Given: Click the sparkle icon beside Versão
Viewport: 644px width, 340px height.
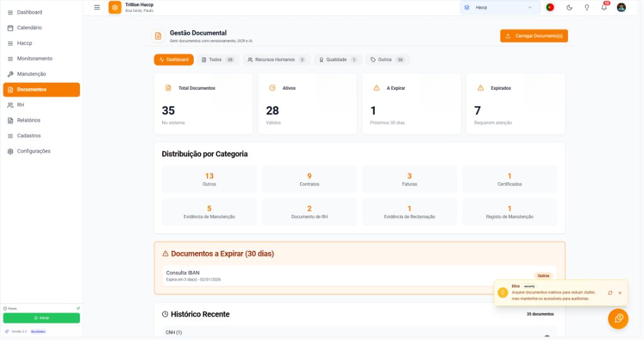Looking at the screenshot, I should click(7, 331).
